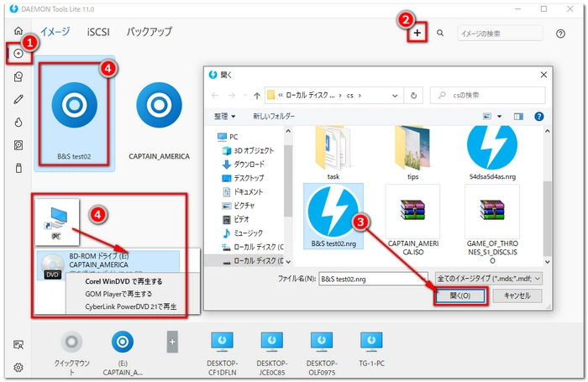The width and height of the screenshot is (588, 382).
Task: Switch to the バックアップ tab
Action: (149, 32)
